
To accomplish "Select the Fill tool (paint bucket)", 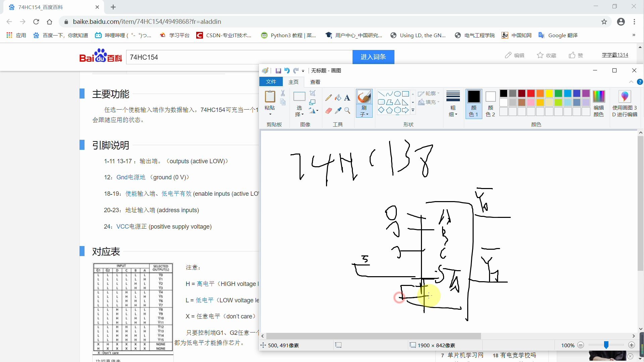I will tap(338, 97).
